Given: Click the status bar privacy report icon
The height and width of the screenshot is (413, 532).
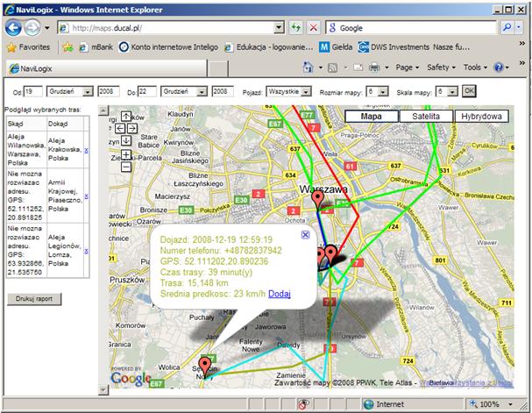Looking at the screenshot, I should tap(303, 404).
